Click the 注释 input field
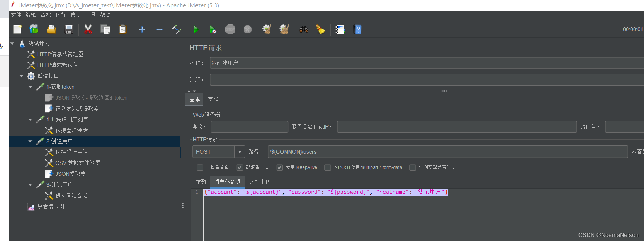The image size is (644, 241). 427,80
